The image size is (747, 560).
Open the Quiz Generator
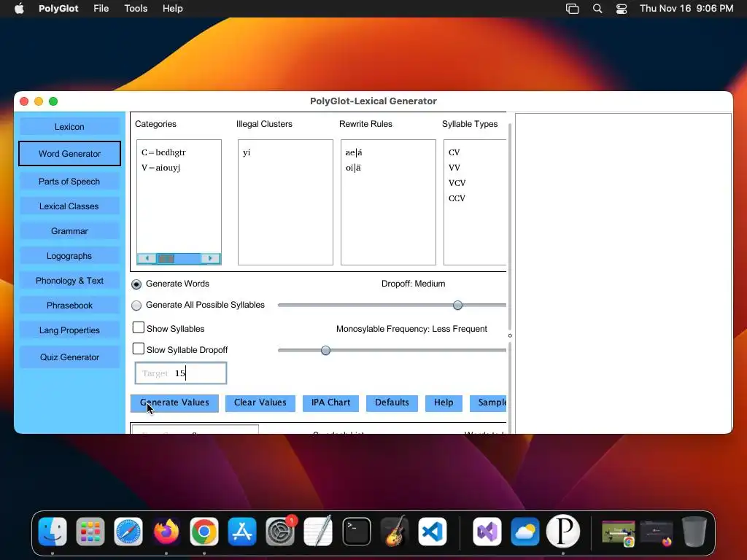(x=69, y=357)
